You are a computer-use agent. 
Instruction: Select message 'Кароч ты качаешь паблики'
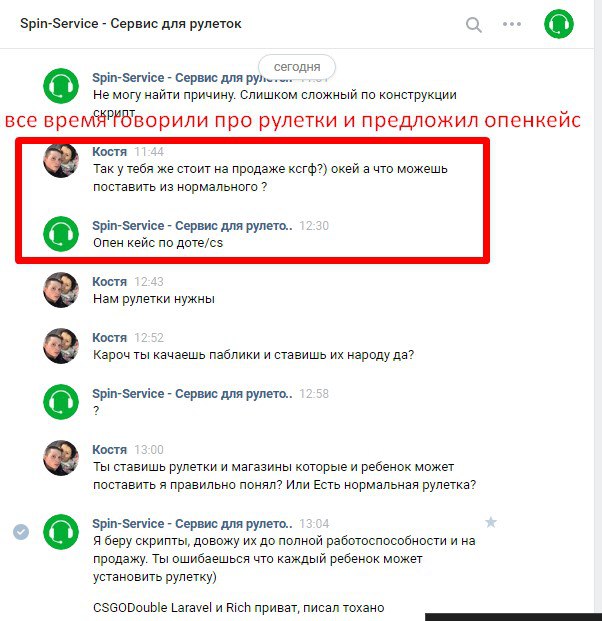(253, 355)
